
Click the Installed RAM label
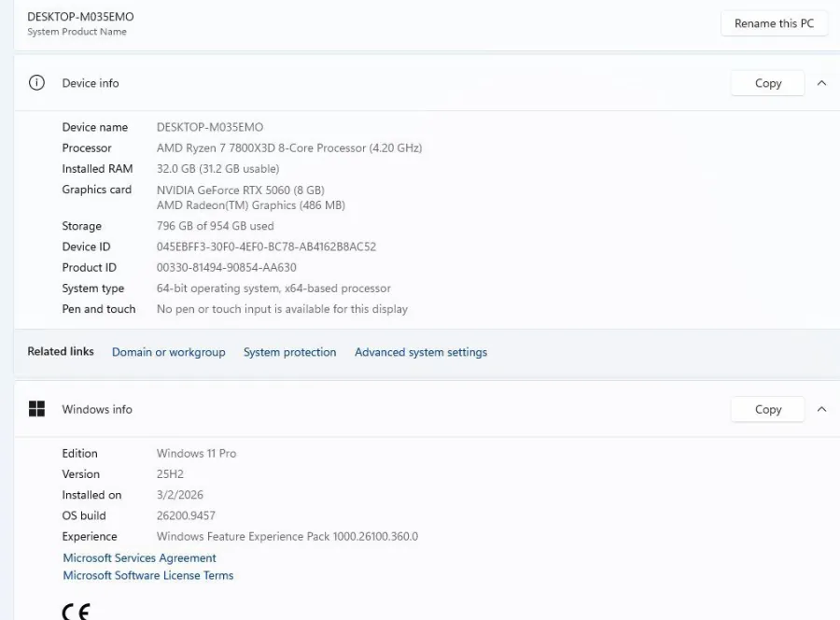tap(97, 169)
